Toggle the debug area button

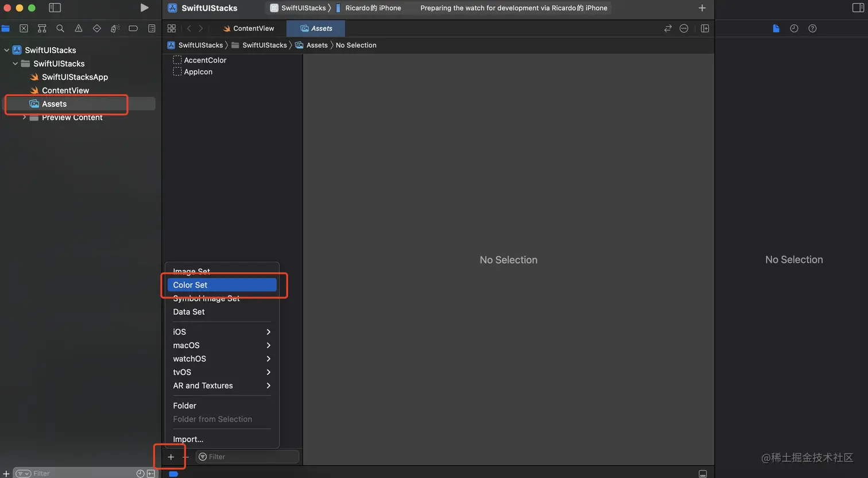(x=703, y=473)
